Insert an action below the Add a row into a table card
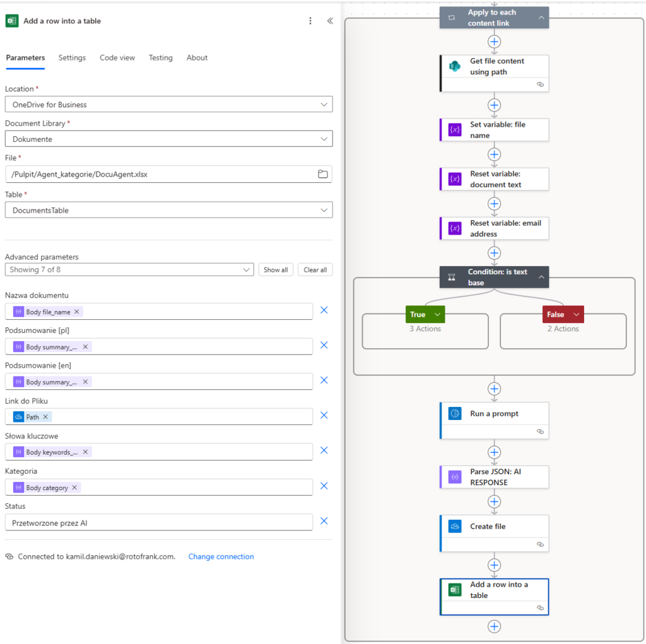 click(x=494, y=626)
